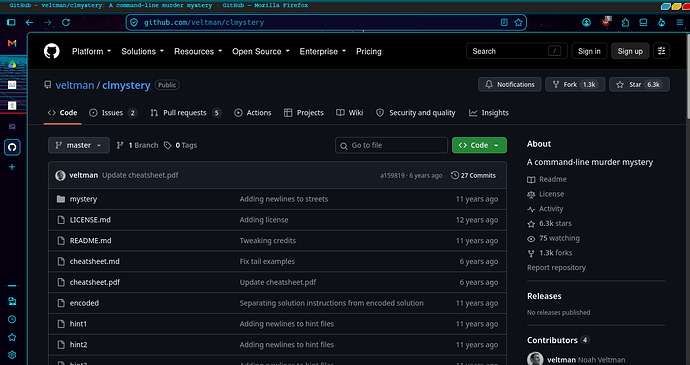The image size is (690, 365).
Task: Focus the GitHub Search box
Action: coord(517,51)
